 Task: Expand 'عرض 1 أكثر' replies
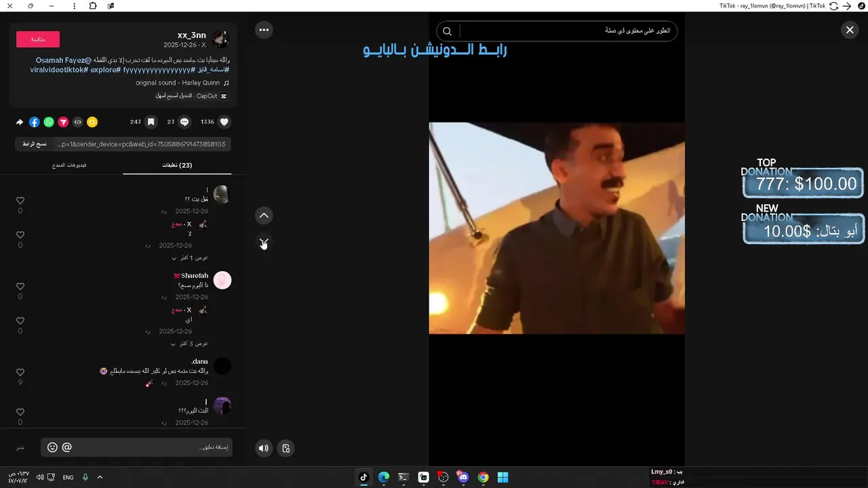[x=189, y=258]
